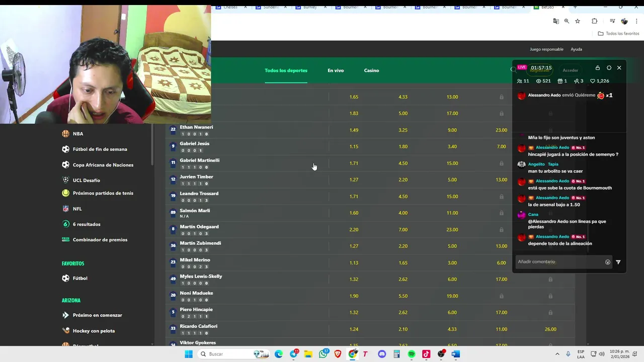
Task: Open the browser media control icon
Action: pos(612,21)
